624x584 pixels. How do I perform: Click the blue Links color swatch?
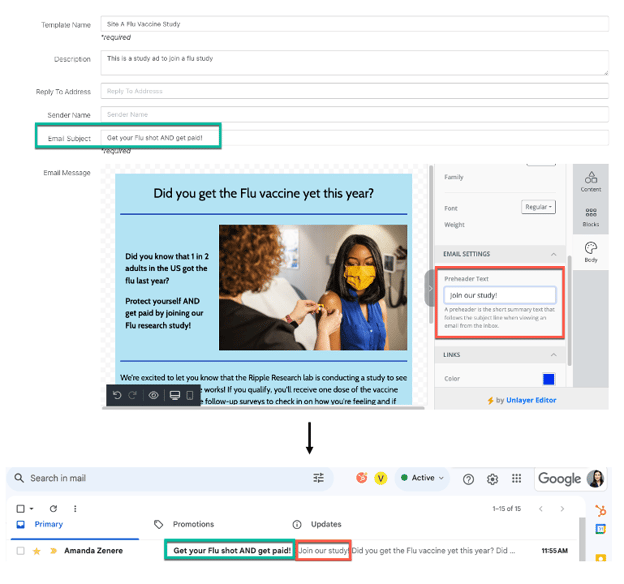pos(548,379)
